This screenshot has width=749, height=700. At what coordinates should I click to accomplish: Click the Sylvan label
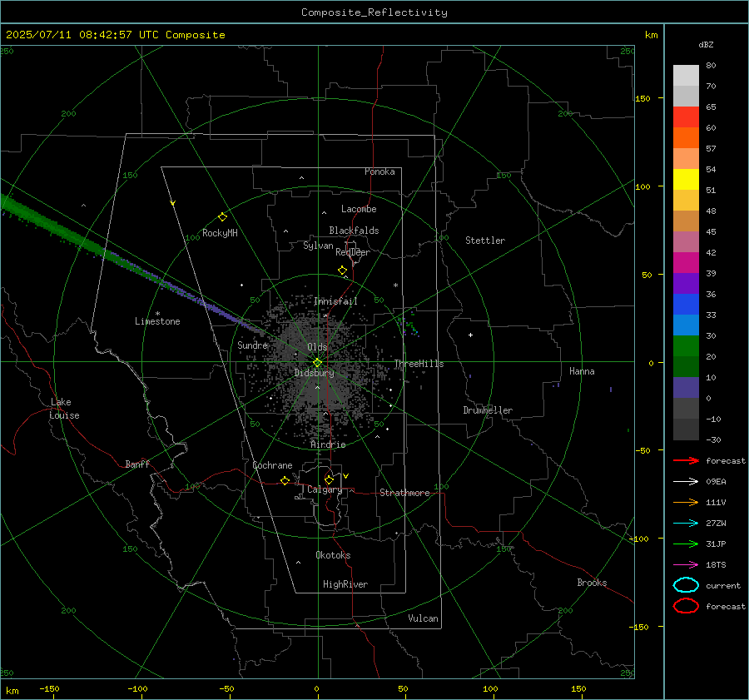click(318, 246)
